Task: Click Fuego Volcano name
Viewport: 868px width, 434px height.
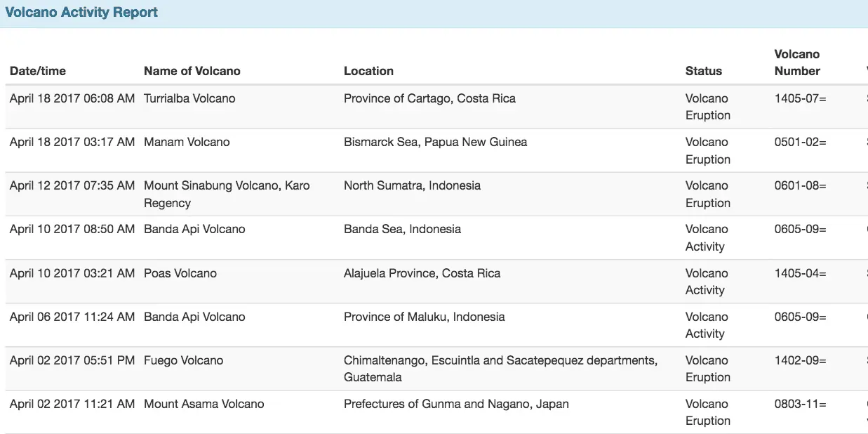Action: (183, 360)
